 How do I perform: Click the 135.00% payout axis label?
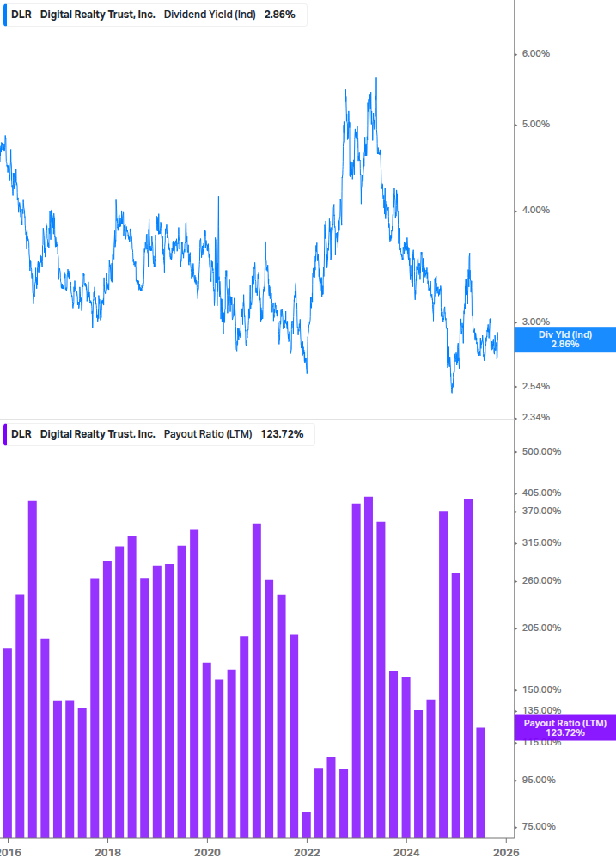[x=541, y=710]
